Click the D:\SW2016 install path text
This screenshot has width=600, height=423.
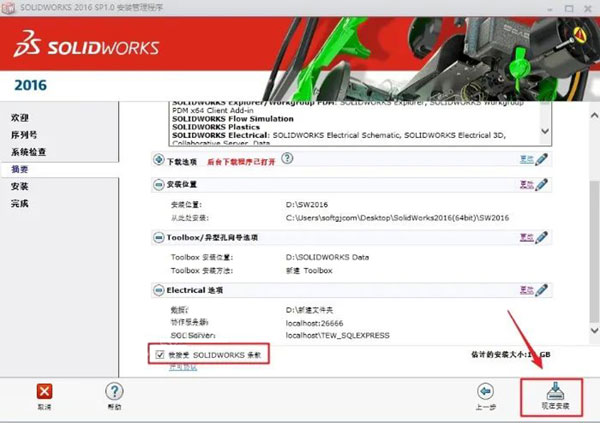tap(307, 204)
